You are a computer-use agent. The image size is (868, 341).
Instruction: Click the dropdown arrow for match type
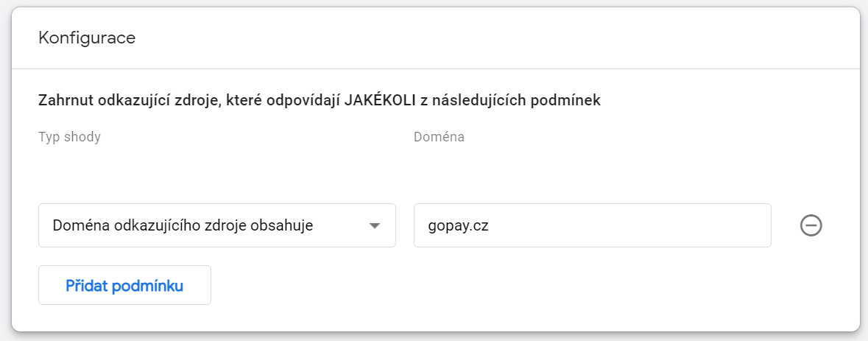[x=374, y=225]
